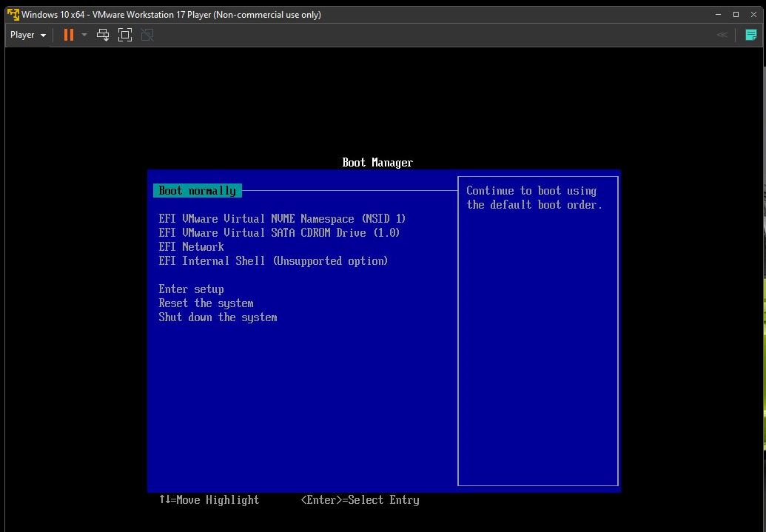Viewport: 766px width, 532px height.
Task: Choose EFI VMware Virtual SATA CDROM Drive
Action: click(x=279, y=233)
